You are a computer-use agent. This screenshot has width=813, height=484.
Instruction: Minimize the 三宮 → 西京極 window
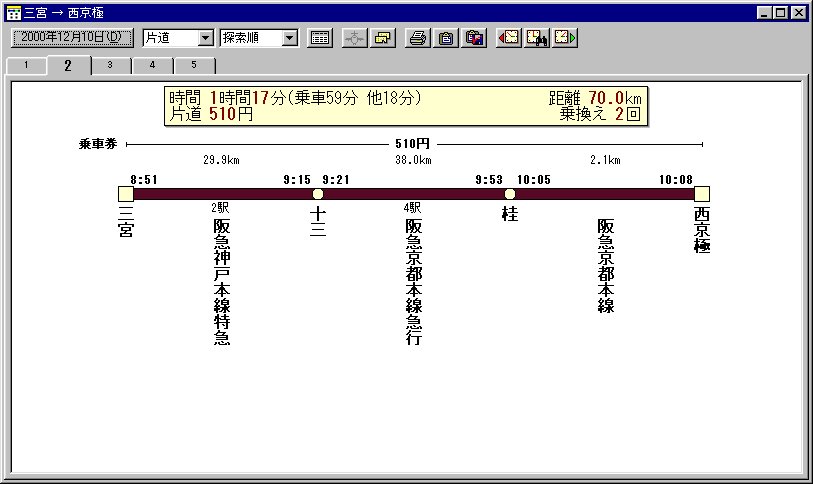[x=764, y=13]
